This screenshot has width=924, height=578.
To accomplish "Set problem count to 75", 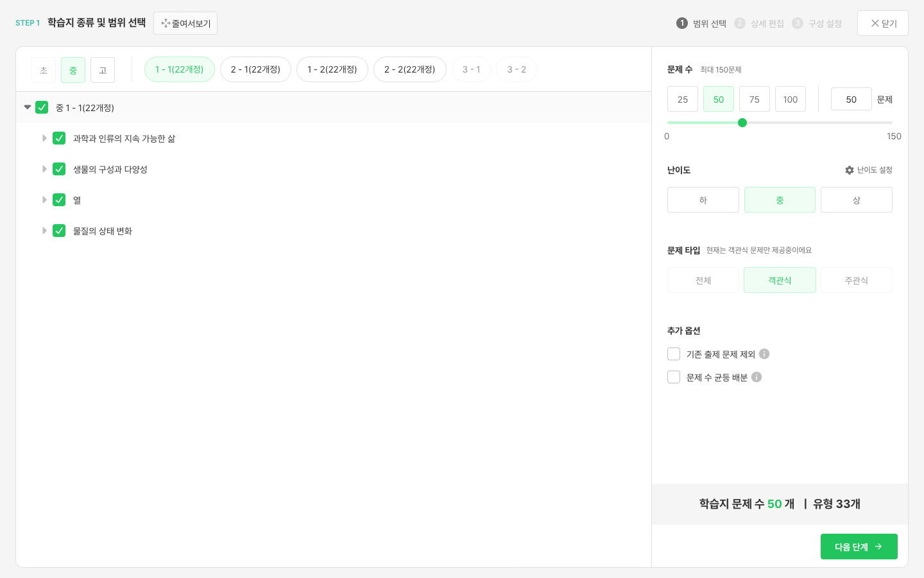I will [x=755, y=100].
